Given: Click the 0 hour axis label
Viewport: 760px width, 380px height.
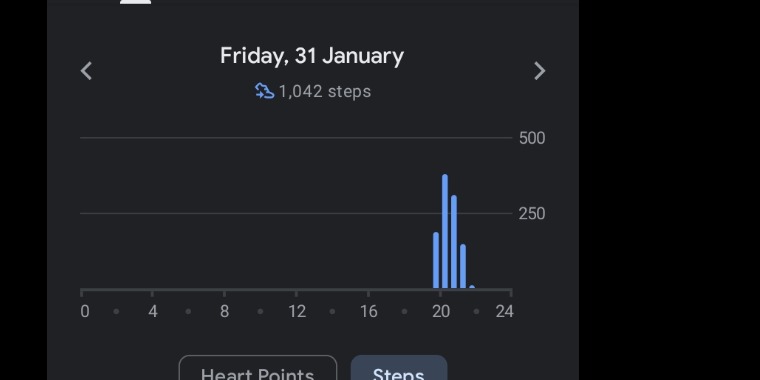Looking at the screenshot, I should click(85, 311).
